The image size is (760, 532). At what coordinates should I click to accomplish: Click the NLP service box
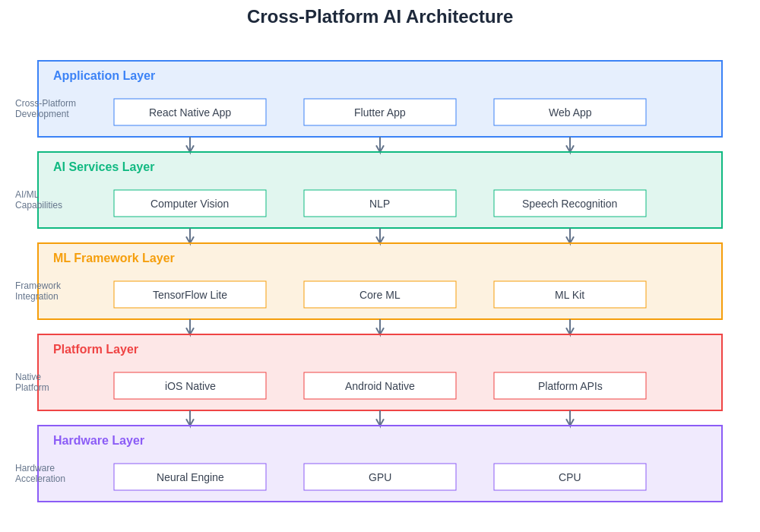(x=380, y=204)
